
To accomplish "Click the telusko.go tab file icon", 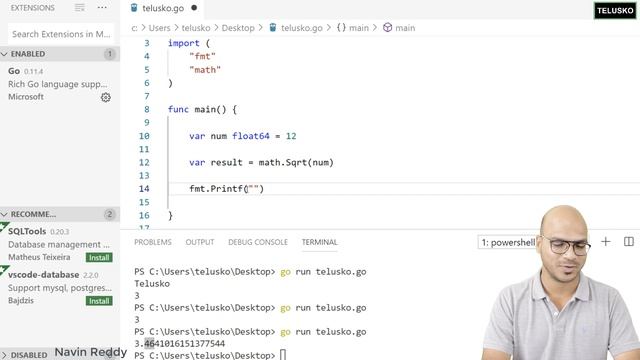I will click(x=134, y=8).
